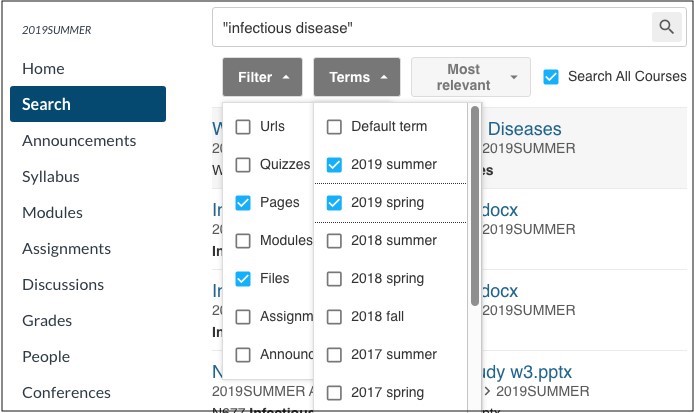
Task: Expand the Filter dropdown button
Action: [x=262, y=77]
